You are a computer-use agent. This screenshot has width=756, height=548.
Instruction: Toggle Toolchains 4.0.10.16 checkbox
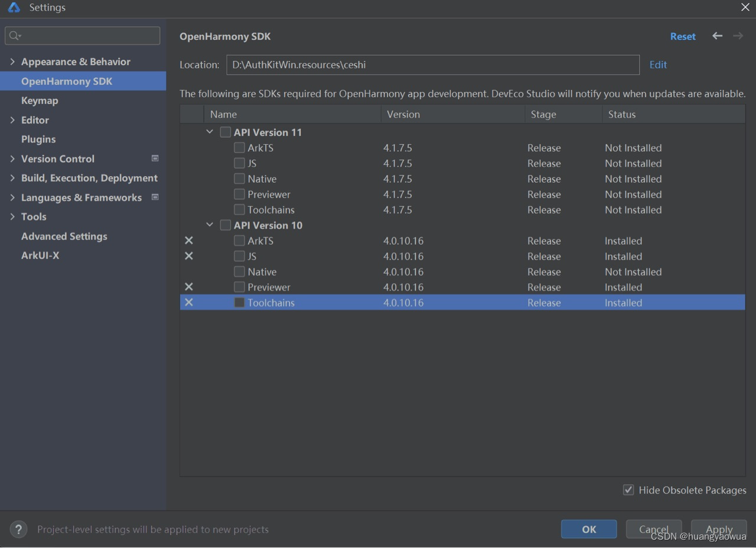pyautogui.click(x=239, y=302)
